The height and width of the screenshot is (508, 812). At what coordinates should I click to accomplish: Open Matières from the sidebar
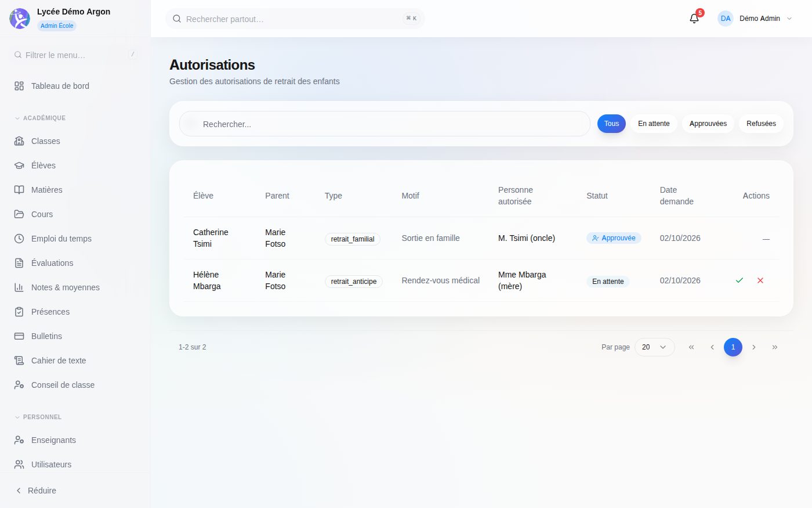pos(75,190)
